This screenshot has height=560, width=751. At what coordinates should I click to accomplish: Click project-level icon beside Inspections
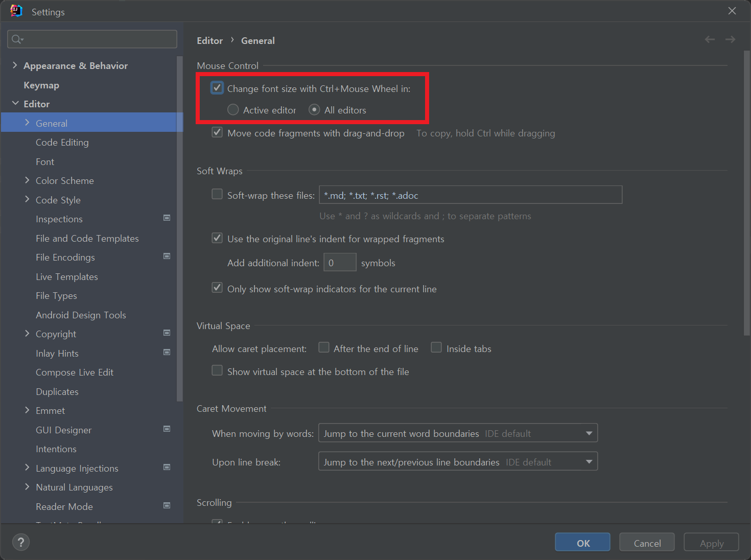tap(167, 218)
